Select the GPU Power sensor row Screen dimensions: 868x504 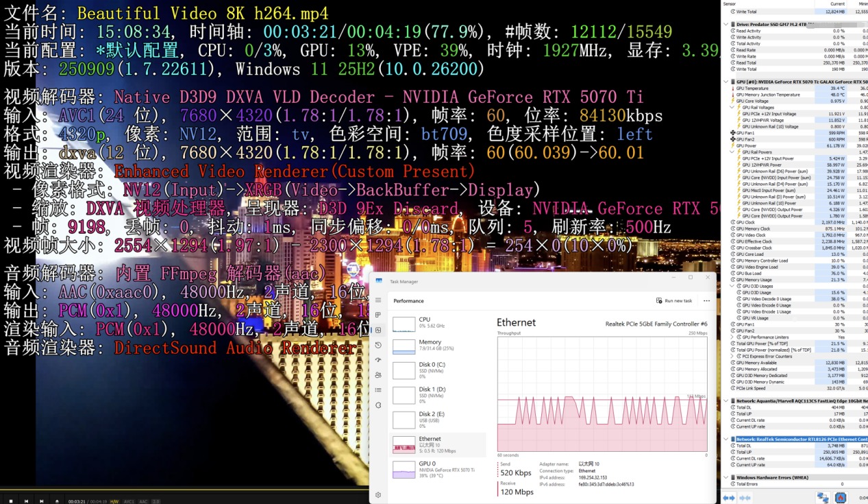click(795, 145)
